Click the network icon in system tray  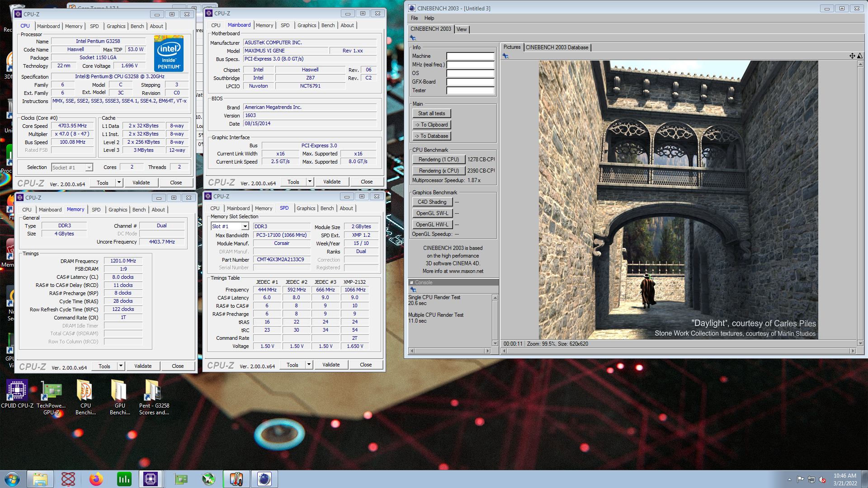811,479
